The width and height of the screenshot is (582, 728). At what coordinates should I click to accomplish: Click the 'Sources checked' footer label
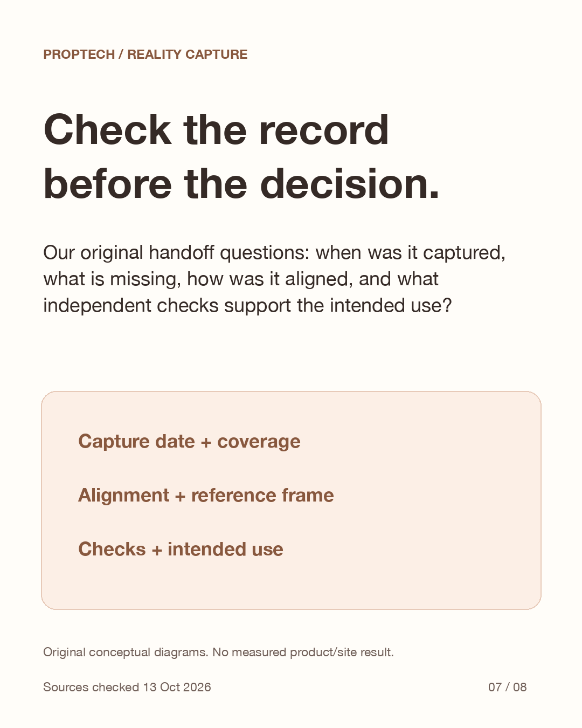91,687
